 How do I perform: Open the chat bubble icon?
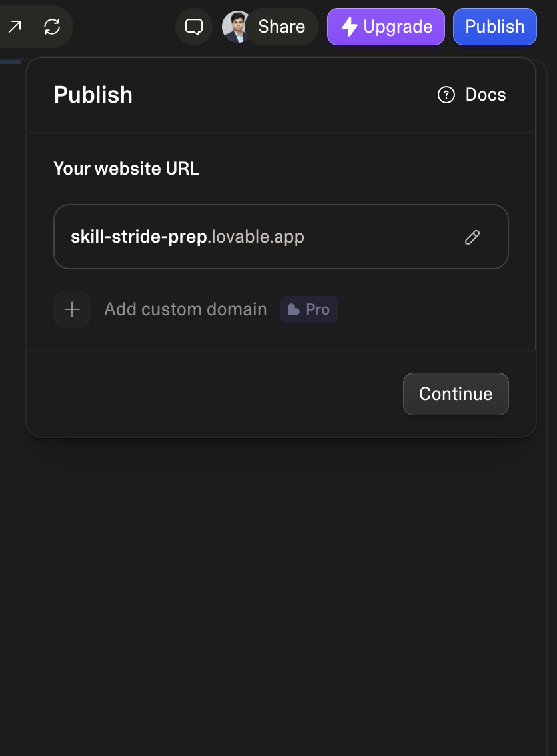click(194, 27)
